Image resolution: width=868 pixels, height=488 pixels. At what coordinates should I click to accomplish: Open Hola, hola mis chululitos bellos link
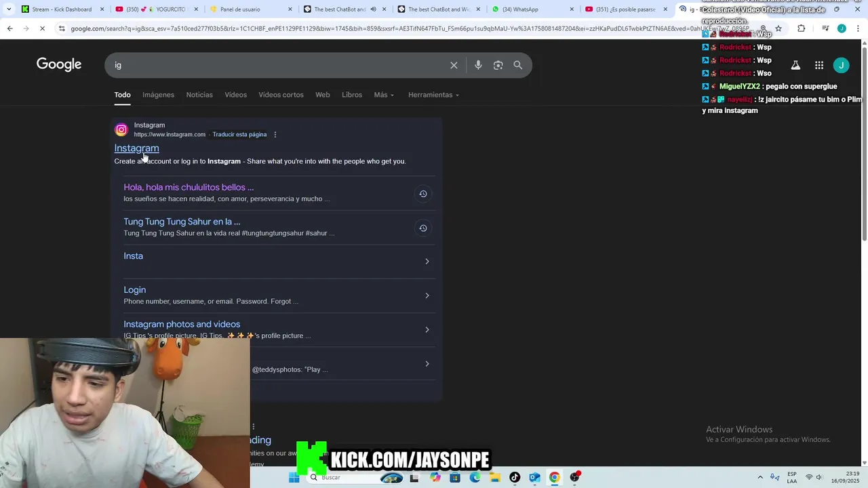click(189, 187)
